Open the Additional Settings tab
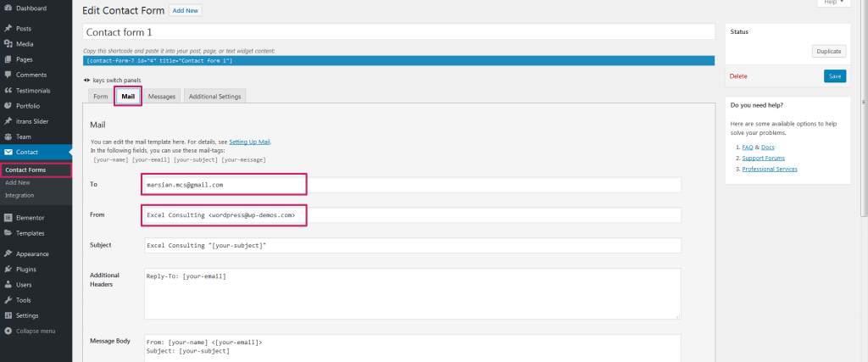Viewport: 868px width, 362px height. pos(215,97)
